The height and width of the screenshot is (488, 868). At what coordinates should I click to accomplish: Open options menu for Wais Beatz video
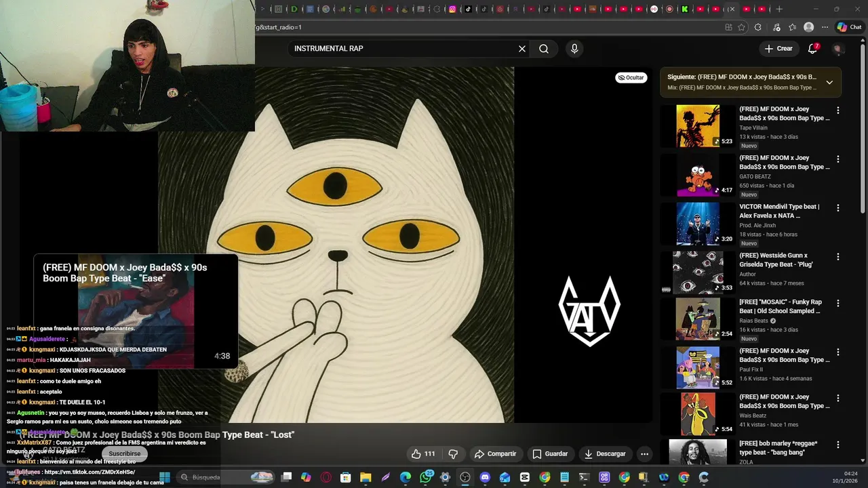[838, 399]
